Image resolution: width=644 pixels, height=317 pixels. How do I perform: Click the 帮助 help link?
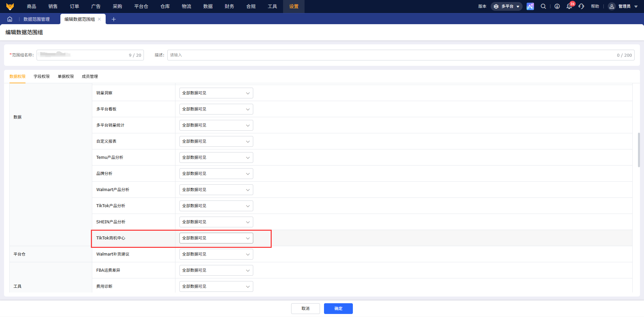[x=595, y=6]
